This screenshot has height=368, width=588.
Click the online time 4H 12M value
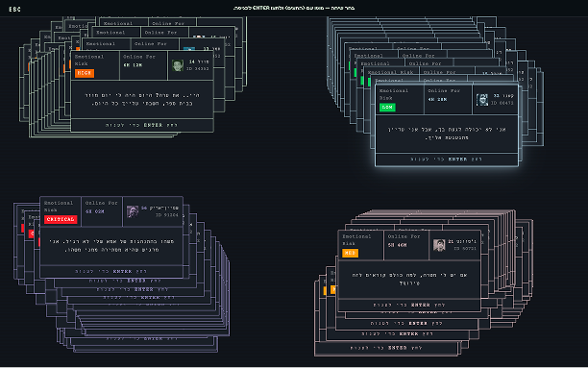(x=133, y=65)
